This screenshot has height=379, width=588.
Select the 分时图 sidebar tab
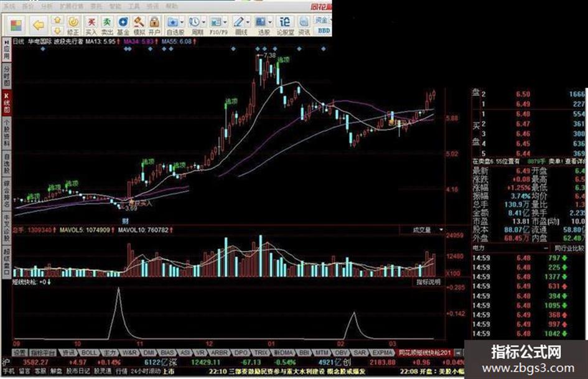coord(6,76)
